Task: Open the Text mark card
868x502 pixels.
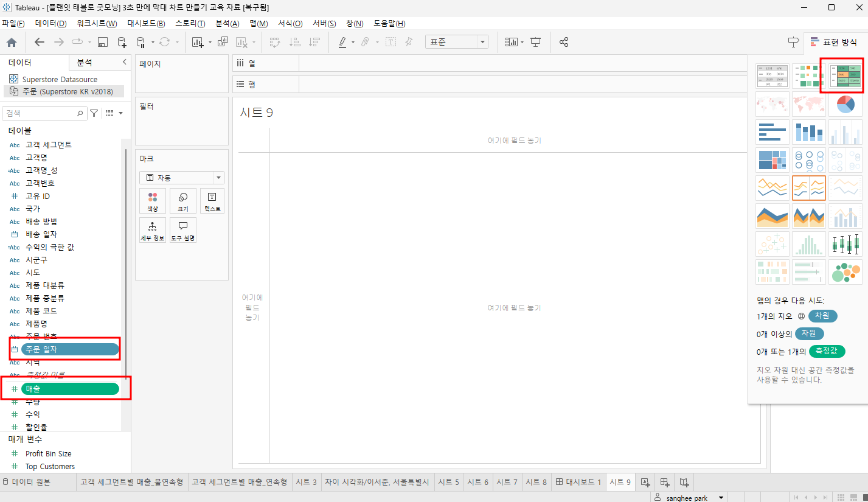Action: coord(212,200)
